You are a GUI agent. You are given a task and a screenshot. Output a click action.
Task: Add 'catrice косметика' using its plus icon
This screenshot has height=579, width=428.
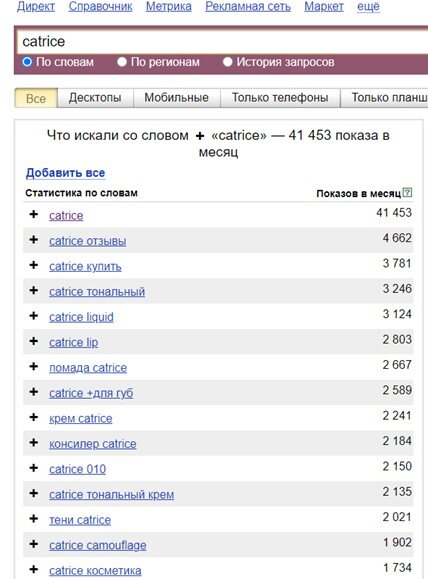click(x=34, y=569)
